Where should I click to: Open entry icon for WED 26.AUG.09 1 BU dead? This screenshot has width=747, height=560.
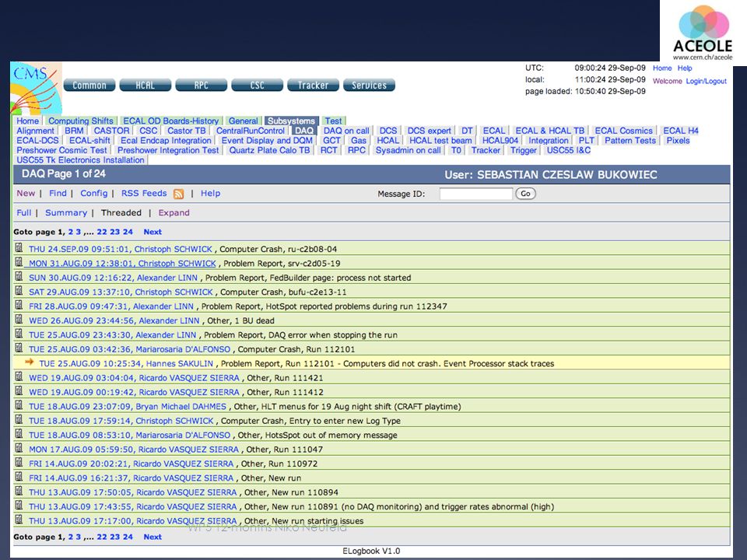point(19,319)
